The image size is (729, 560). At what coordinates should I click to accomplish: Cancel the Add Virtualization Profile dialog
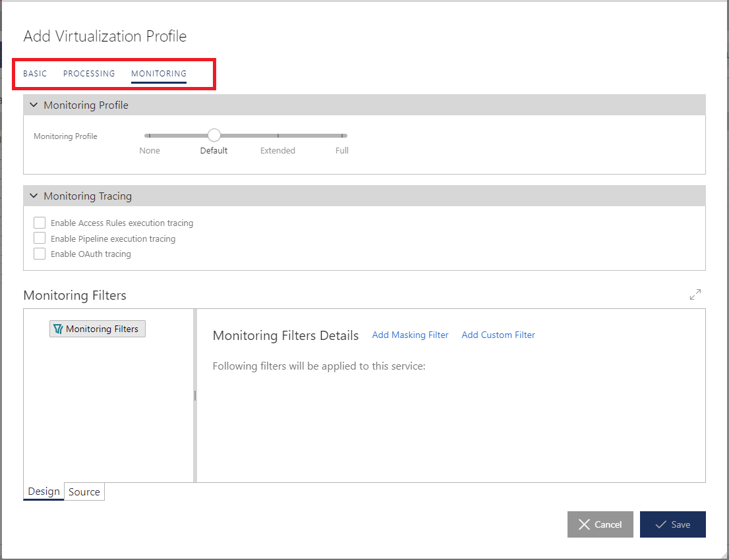(x=600, y=524)
